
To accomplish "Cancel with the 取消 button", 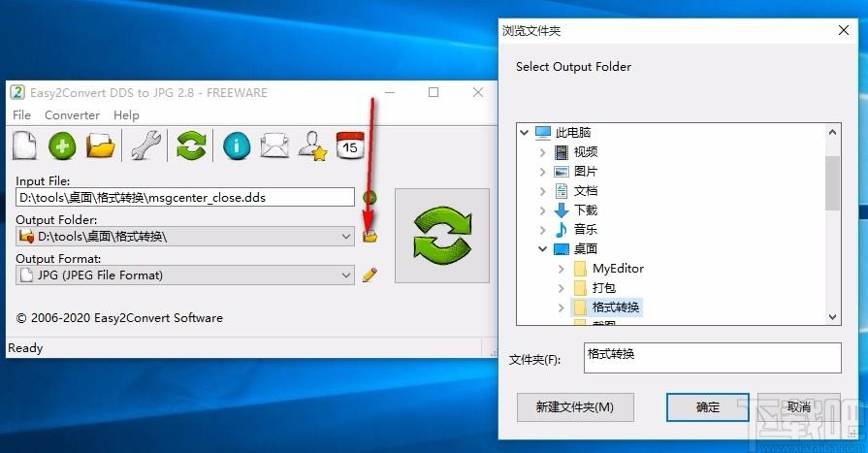I will tap(799, 407).
